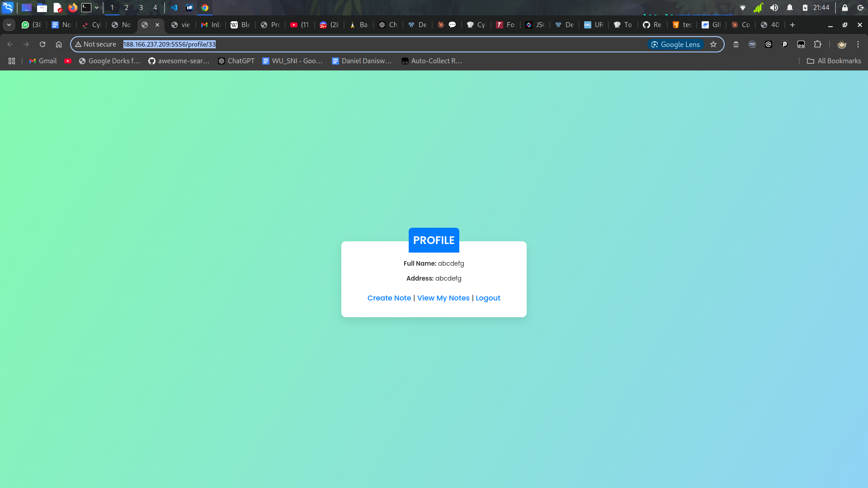Open the Extensions puzzle-piece menu
Image resolution: width=868 pixels, height=488 pixels.
[x=817, y=44]
